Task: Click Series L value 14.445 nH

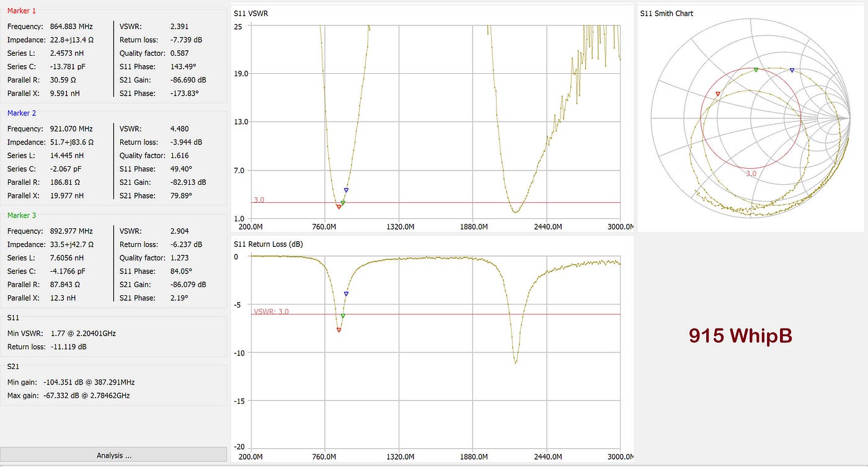Action: (66, 156)
